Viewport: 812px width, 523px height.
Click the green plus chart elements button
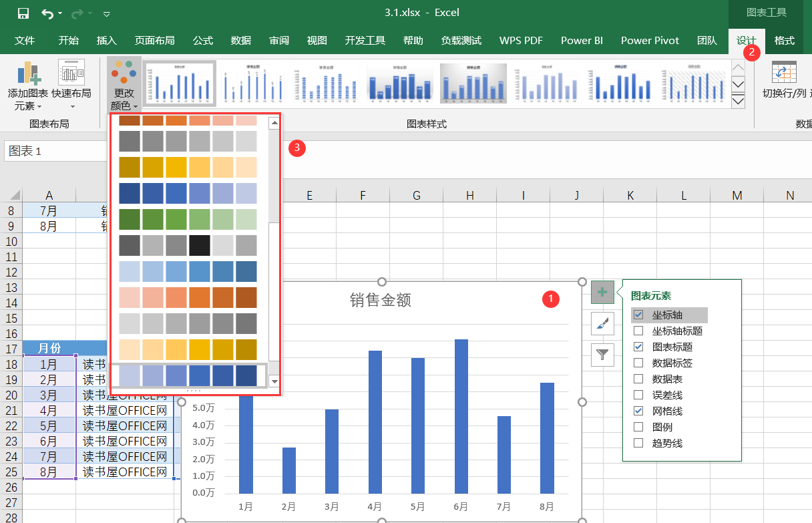click(602, 292)
